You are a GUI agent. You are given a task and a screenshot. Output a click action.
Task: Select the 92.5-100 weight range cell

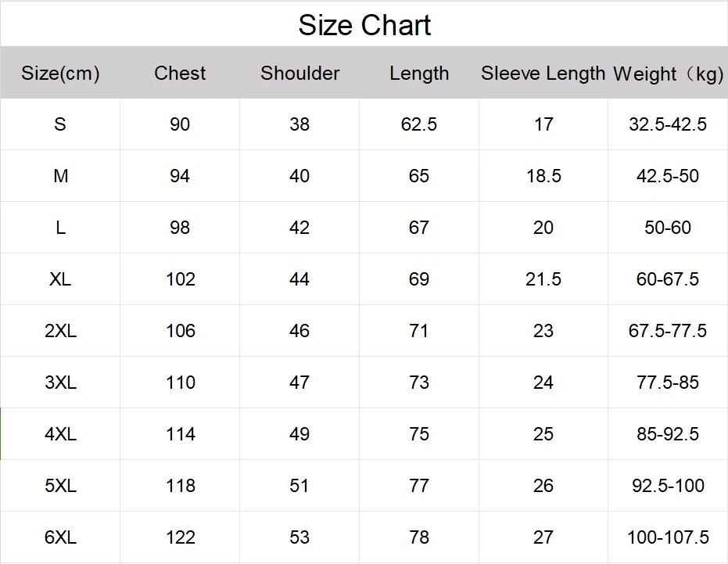click(668, 486)
